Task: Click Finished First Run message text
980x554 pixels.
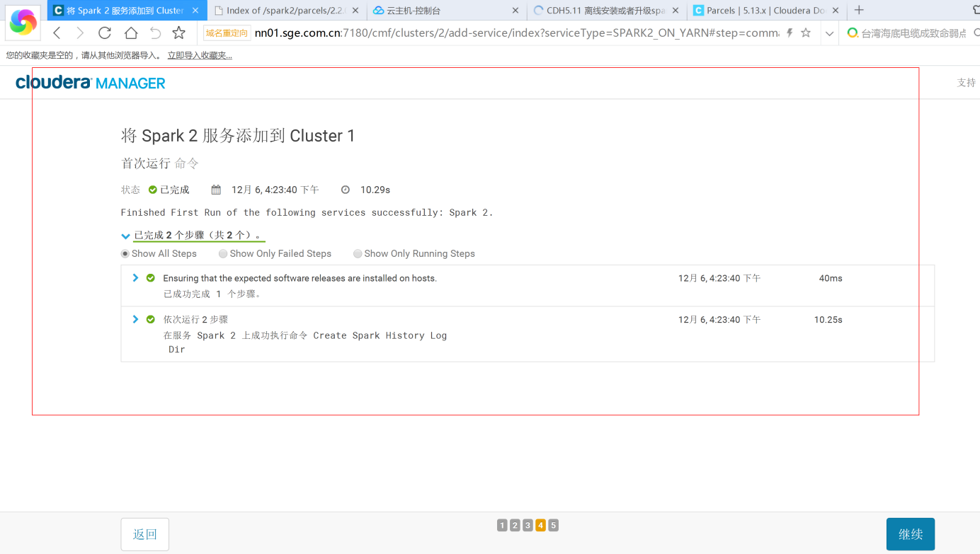Action: (x=307, y=212)
